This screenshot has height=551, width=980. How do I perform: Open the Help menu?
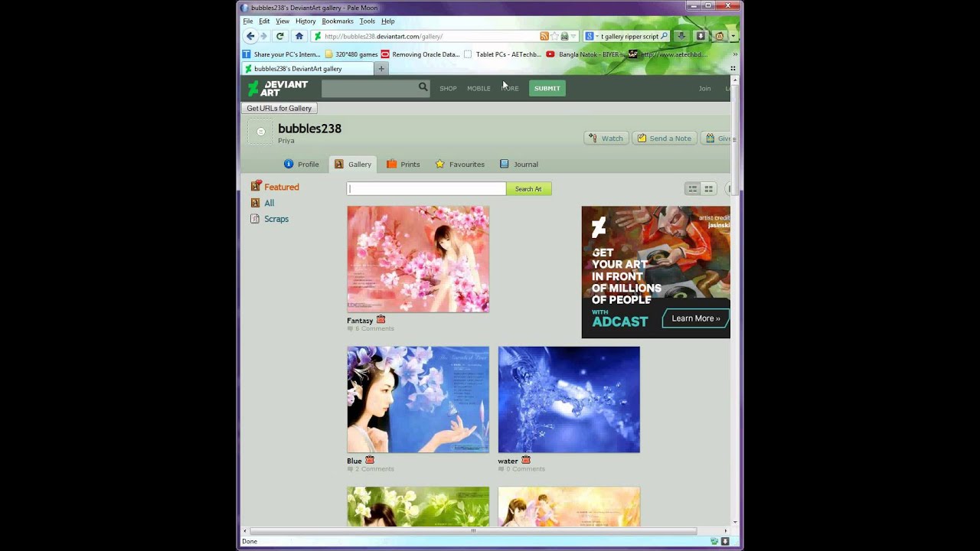[x=388, y=21]
